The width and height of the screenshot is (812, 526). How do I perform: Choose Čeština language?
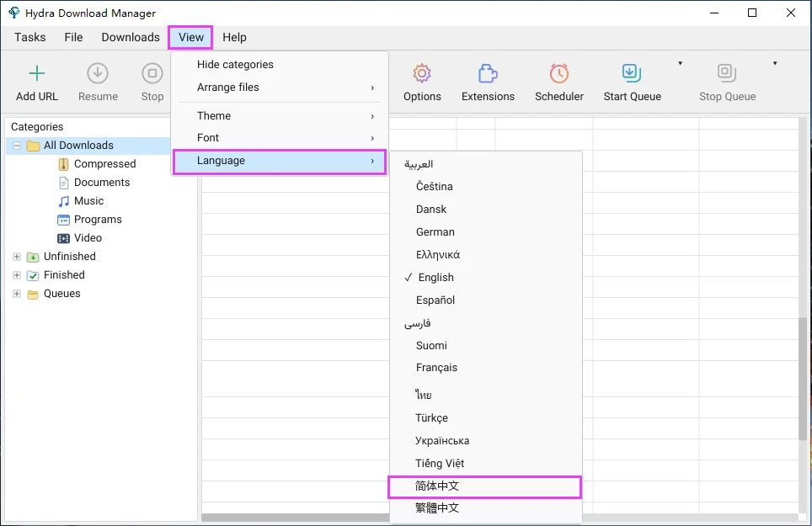click(486, 187)
